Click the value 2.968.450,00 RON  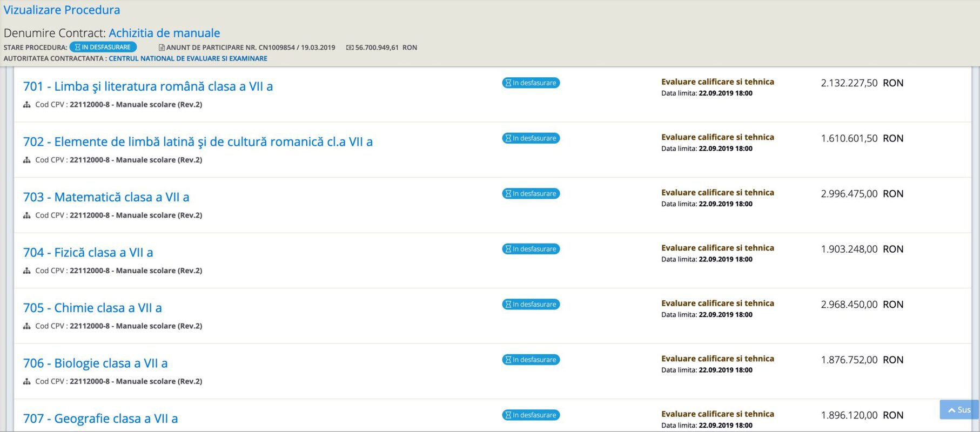pyautogui.click(x=862, y=305)
